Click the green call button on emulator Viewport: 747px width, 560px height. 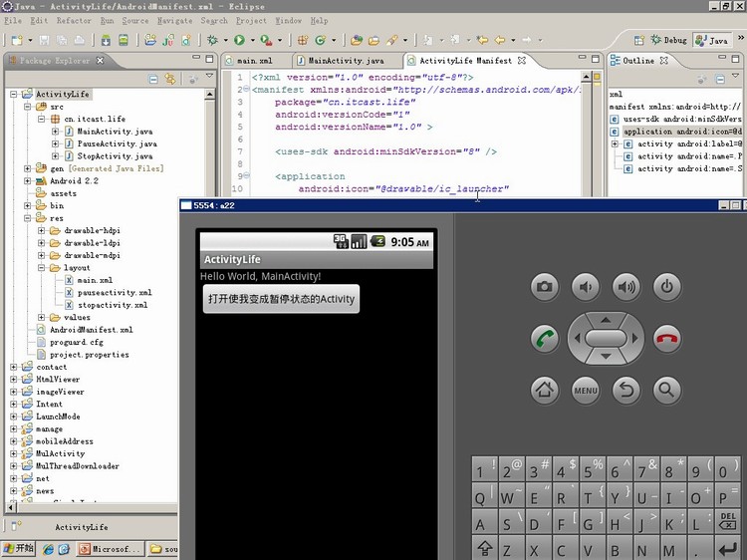(x=544, y=339)
